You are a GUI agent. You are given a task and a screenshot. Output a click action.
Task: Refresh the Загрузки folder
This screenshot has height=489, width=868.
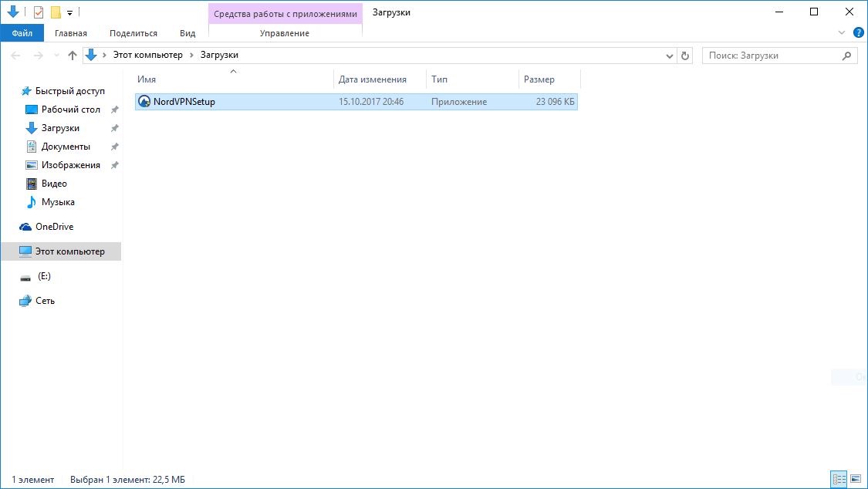pos(685,56)
